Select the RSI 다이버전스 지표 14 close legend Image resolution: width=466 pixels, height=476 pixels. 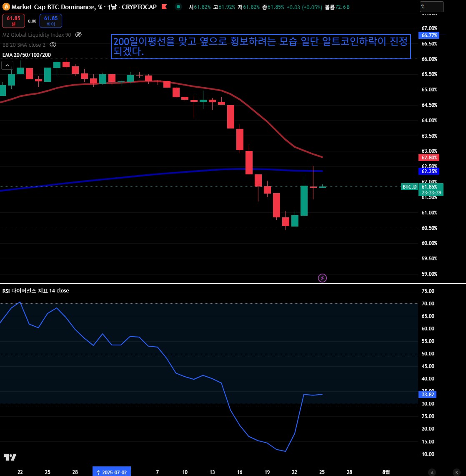pyautogui.click(x=36, y=290)
